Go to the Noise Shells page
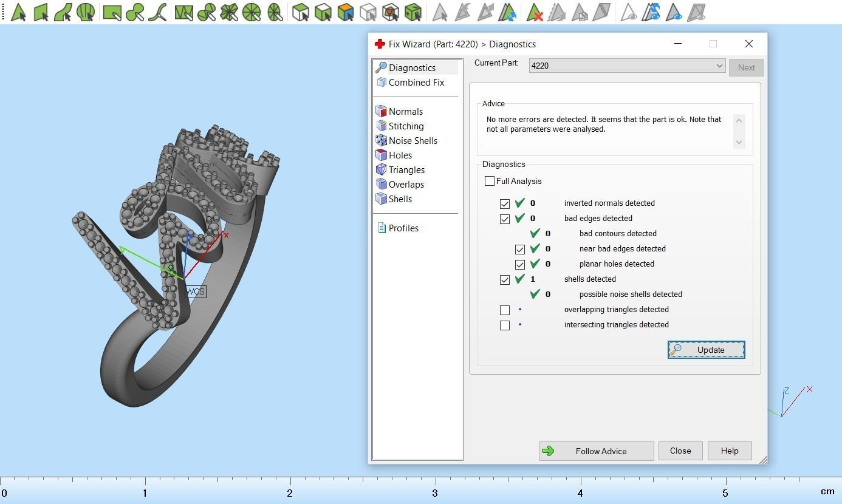The width and height of the screenshot is (842, 504). pyautogui.click(x=412, y=140)
